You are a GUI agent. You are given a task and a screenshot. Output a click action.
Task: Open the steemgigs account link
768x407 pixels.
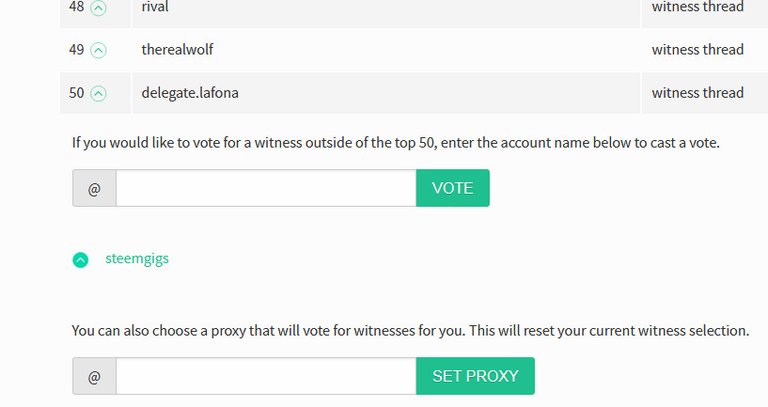coord(137,258)
